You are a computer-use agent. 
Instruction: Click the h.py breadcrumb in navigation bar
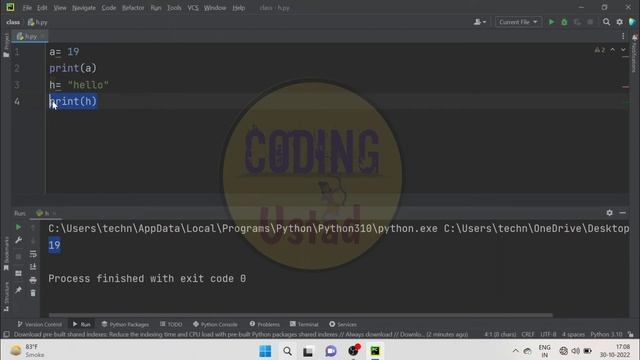point(38,22)
